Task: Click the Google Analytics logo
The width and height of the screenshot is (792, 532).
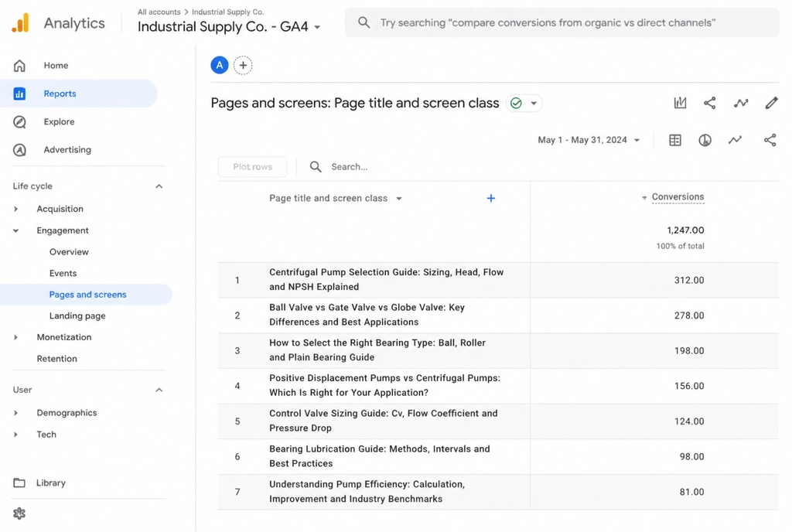Action: pos(21,23)
